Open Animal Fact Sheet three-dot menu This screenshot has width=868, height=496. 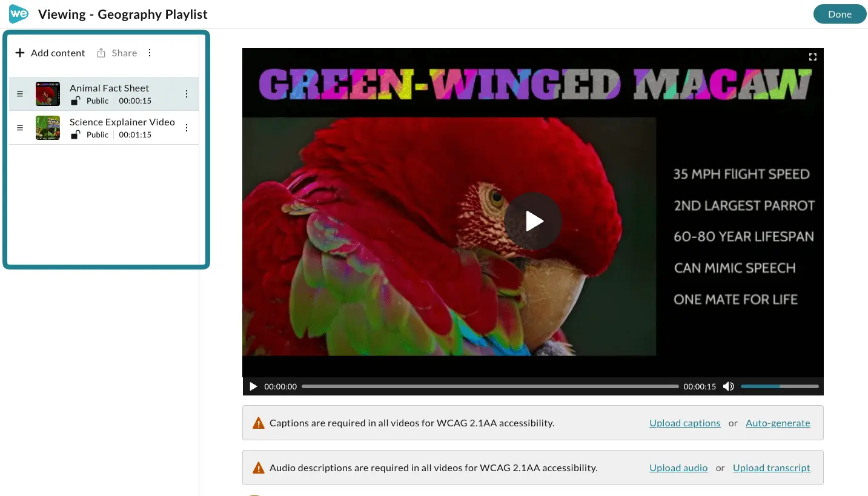[x=187, y=94]
